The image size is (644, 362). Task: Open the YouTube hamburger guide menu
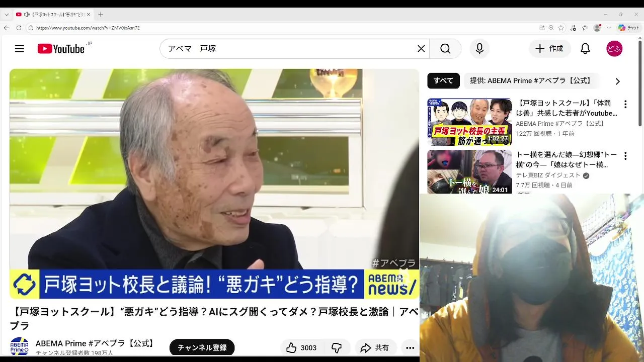point(19,49)
